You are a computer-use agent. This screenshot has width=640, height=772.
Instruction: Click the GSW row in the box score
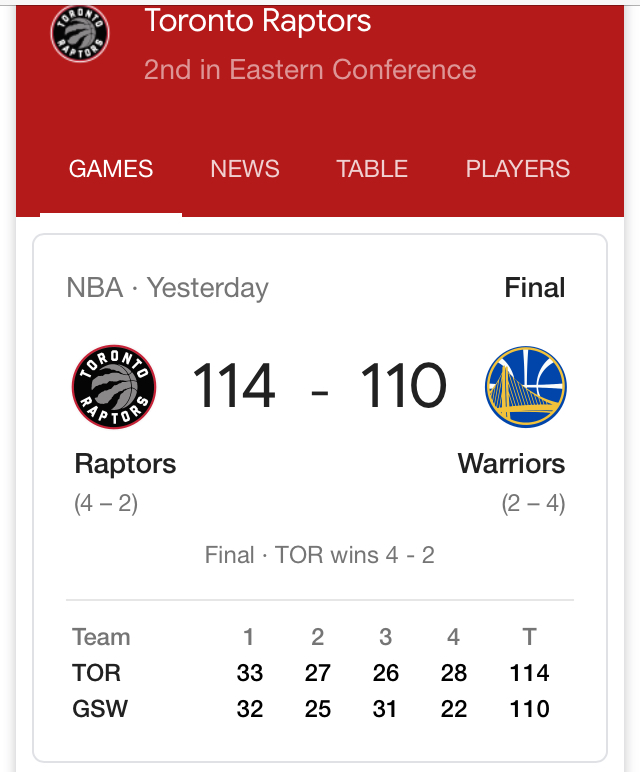(100, 709)
